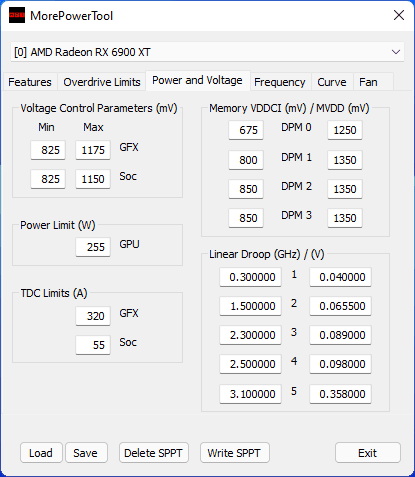Click the 'DPM 3' row label

click(x=296, y=215)
